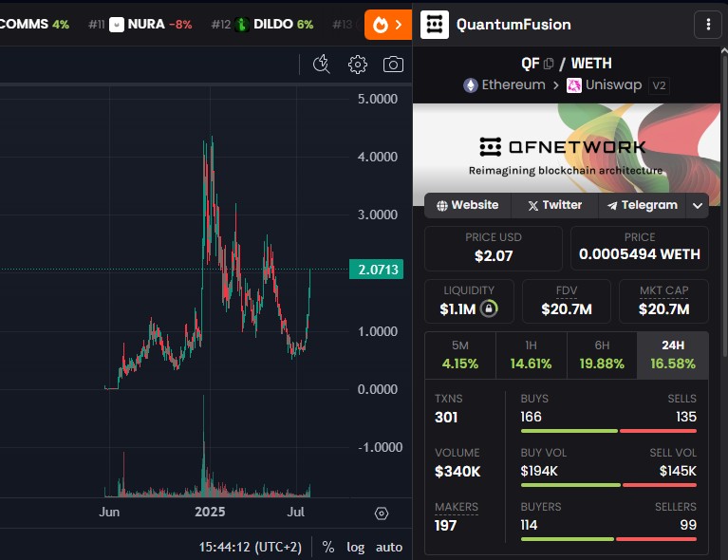The width and height of the screenshot is (728, 560).
Task: Select the 6H timeframe tab
Action: (x=602, y=355)
